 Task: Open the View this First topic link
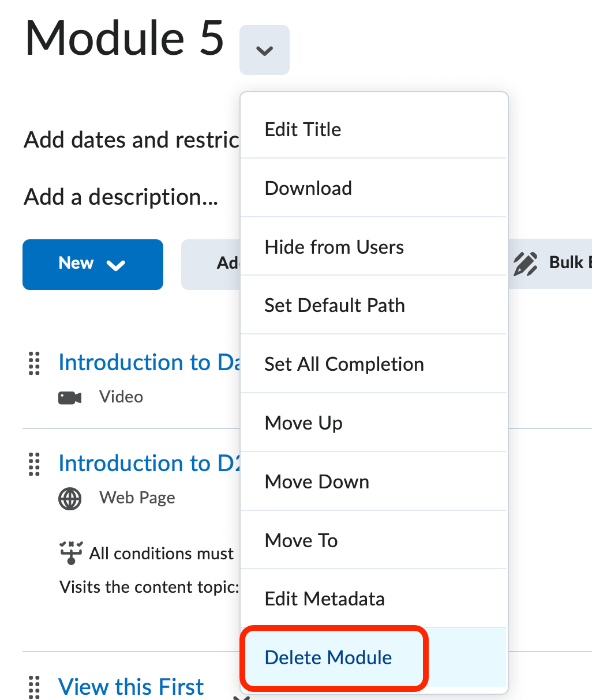point(130,686)
